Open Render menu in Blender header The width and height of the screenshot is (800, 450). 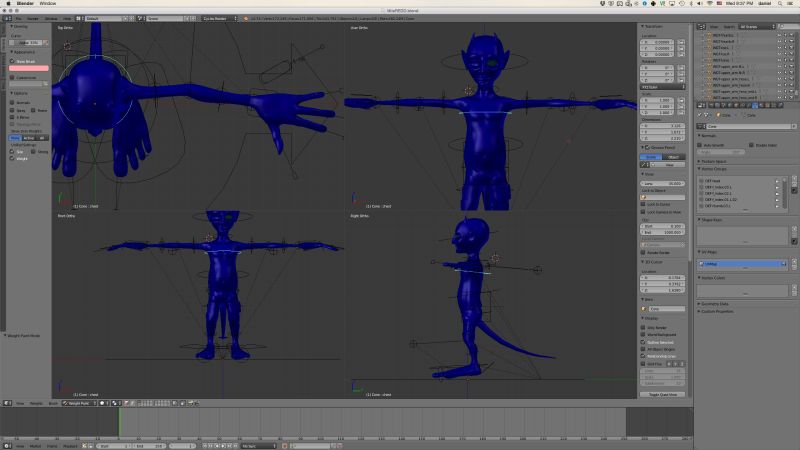(33, 18)
